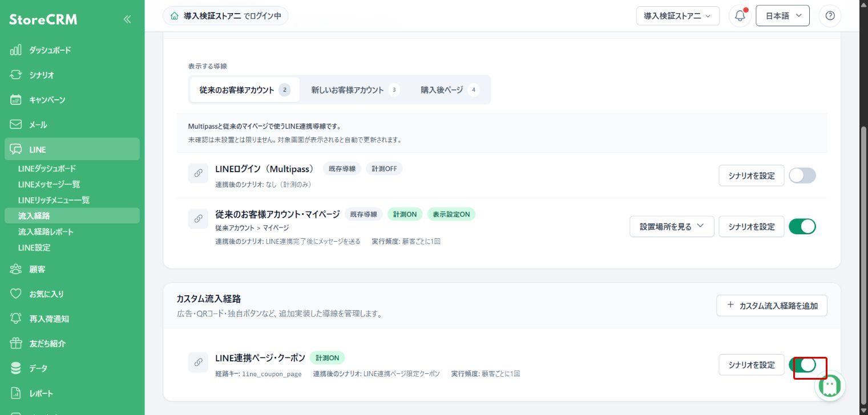Click the campaign calendar icon

(x=16, y=100)
